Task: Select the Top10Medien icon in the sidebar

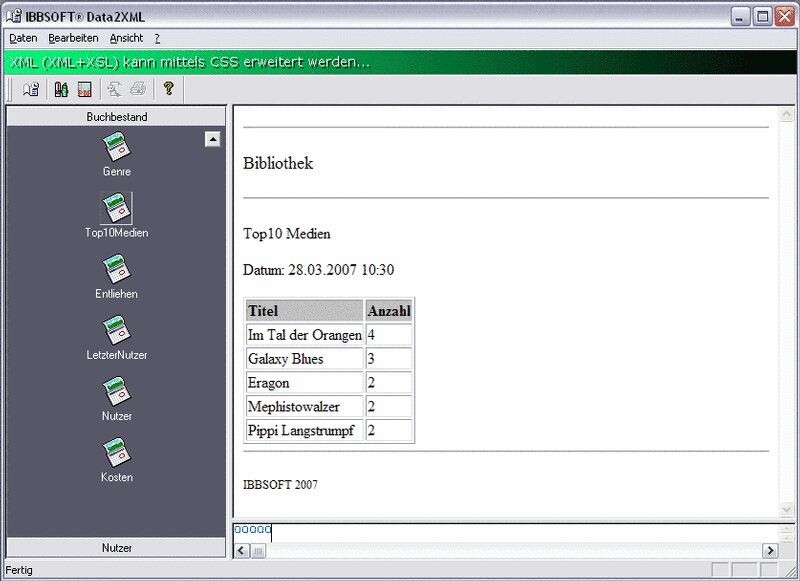Action: (x=117, y=210)
